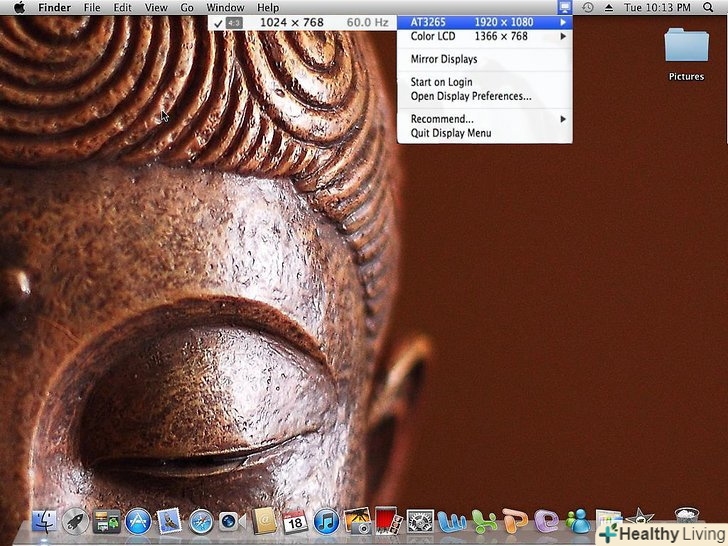Launch the App Store dock icon
Screen dimensions: 728x546
tap(137, 521)
